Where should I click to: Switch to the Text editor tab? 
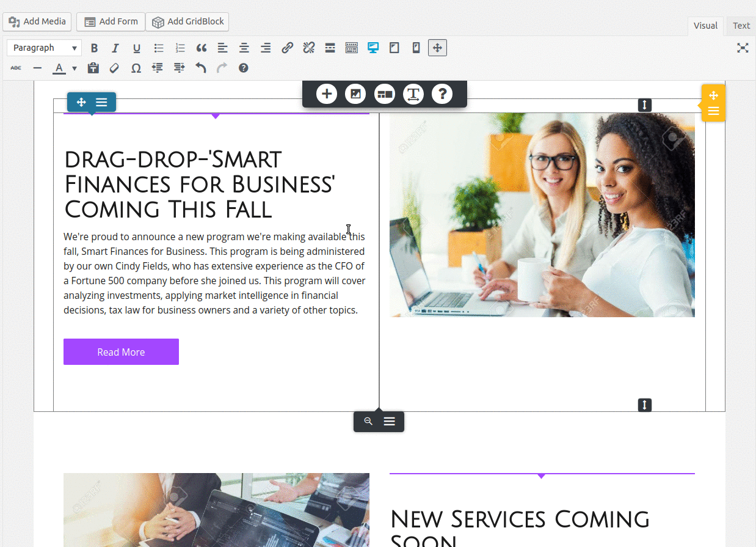(x=741, y=26)
